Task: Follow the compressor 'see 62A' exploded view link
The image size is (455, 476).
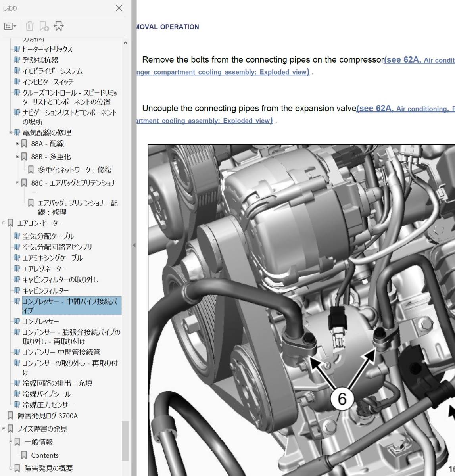Action: pyautogui.click(x=419, y=60)
